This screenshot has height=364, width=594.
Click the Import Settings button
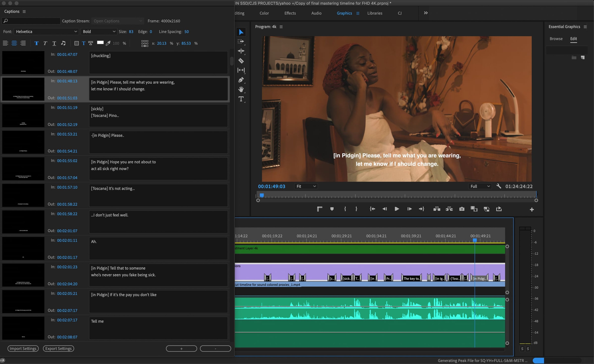point(23,348)
